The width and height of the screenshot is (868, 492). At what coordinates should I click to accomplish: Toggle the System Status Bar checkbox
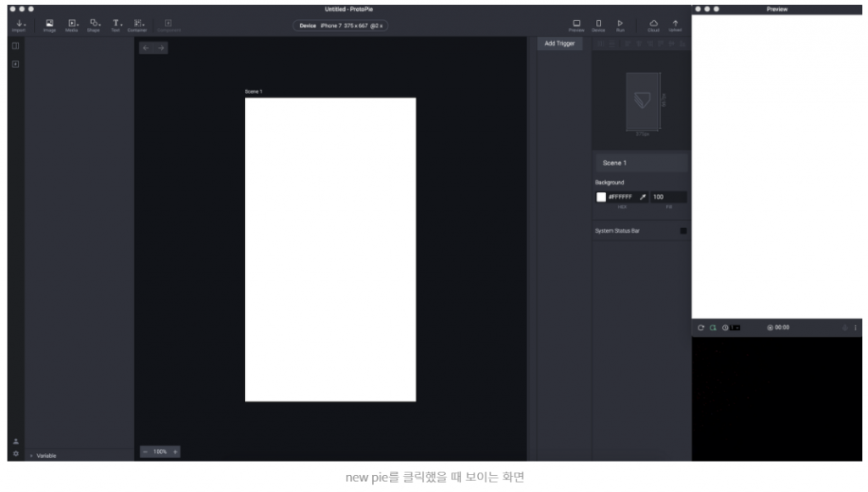(684, 231)
